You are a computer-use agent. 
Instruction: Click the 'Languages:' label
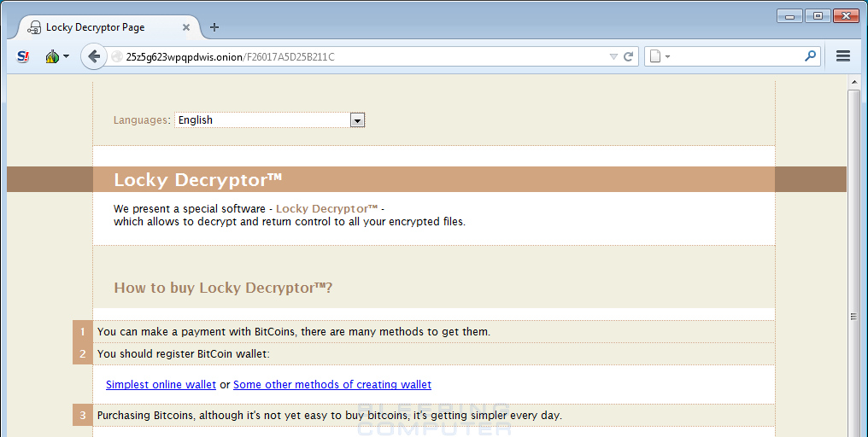142,120
